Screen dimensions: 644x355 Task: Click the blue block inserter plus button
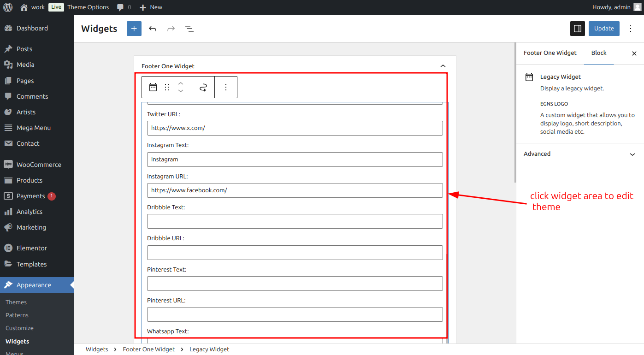click(134, 29)
